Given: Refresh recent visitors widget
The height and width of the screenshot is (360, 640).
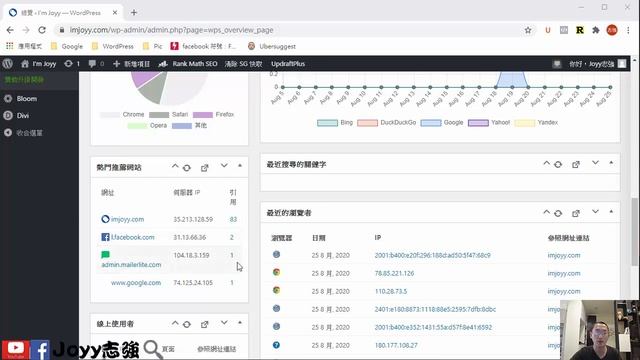Looking at the screenshot, I should tap(558, 213).
